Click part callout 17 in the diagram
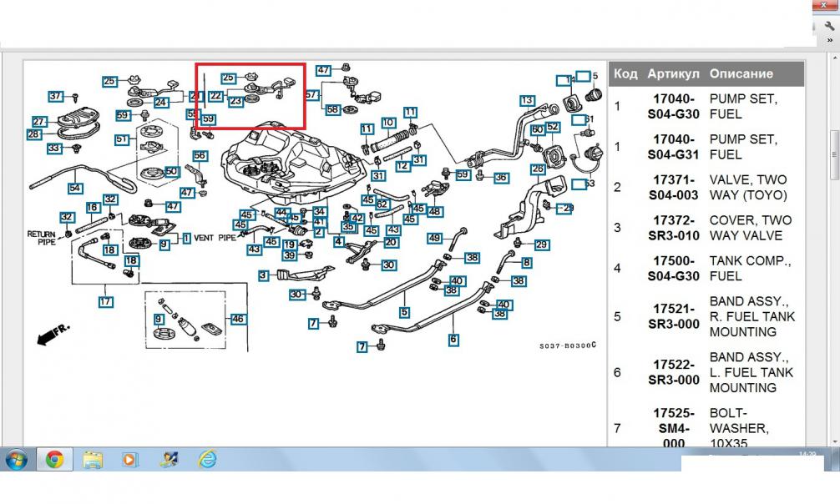Image resolution: width=840 pixels, height=504 pixels. [x=105, y=301]
